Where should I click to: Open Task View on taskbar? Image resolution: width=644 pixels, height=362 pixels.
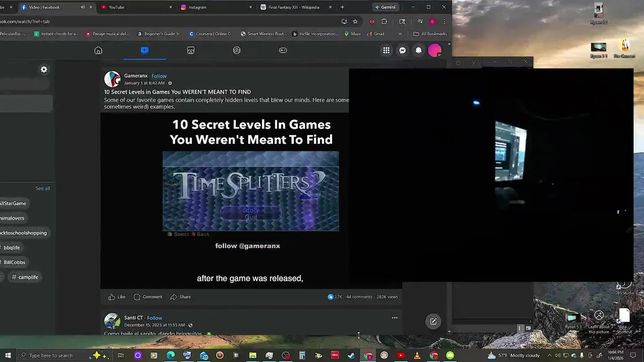click(x=121, y=355)
